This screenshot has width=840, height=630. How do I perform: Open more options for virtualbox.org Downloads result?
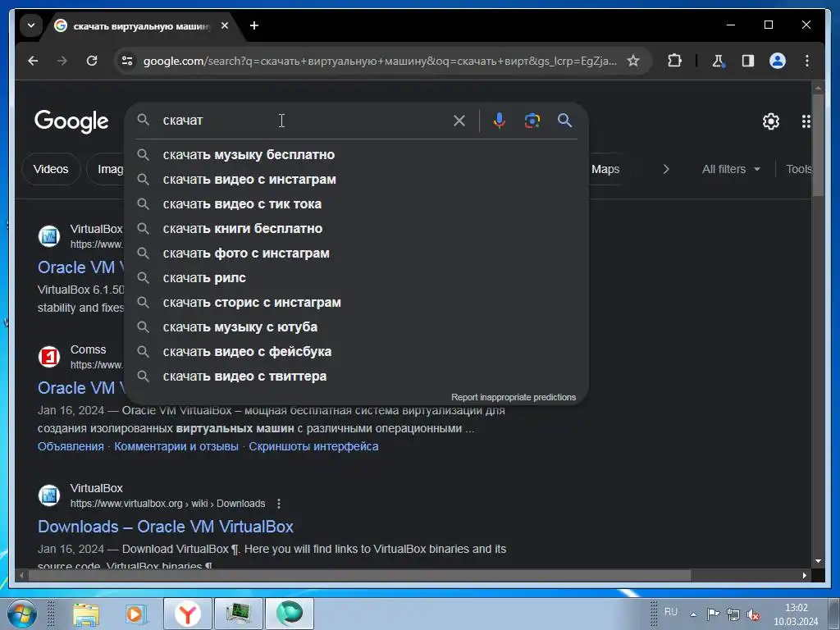pyautogui.click(x=279, y=504)
